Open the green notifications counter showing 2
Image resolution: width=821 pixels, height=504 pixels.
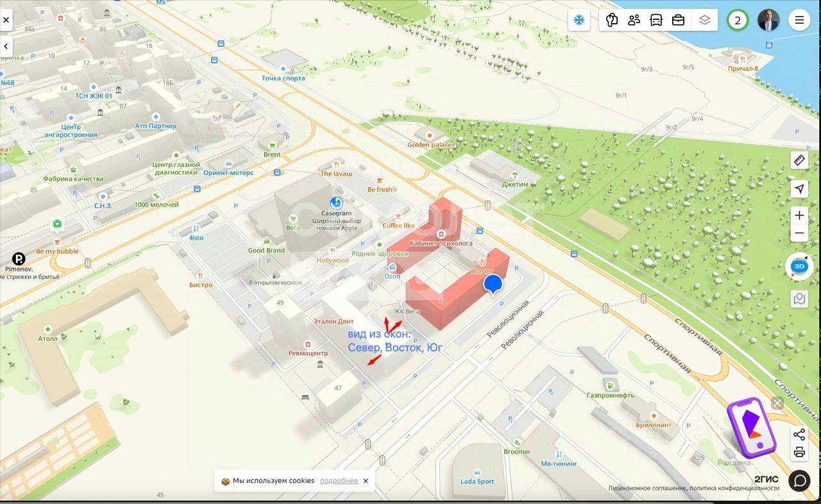[738, 20]
